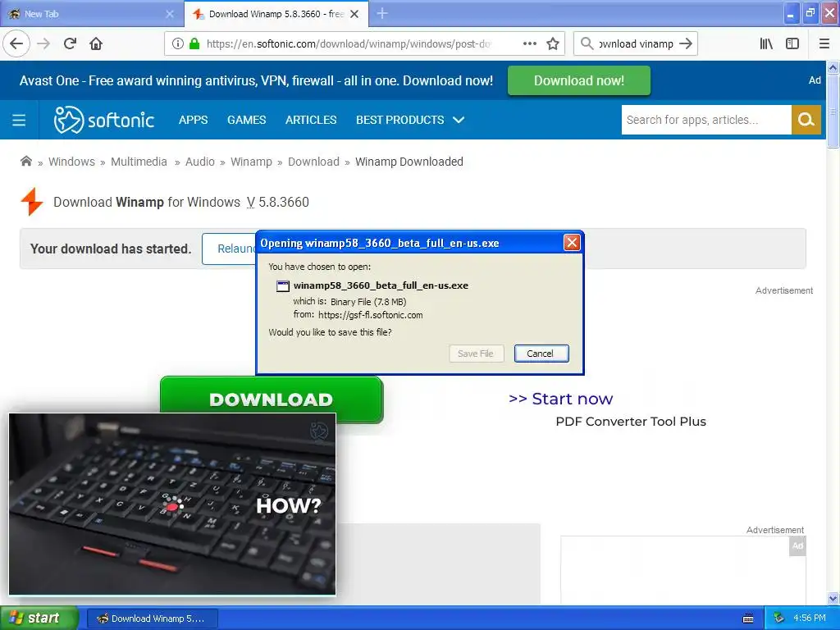
Task: Open Softonic site hamburger menu
Action: point(19,120)
